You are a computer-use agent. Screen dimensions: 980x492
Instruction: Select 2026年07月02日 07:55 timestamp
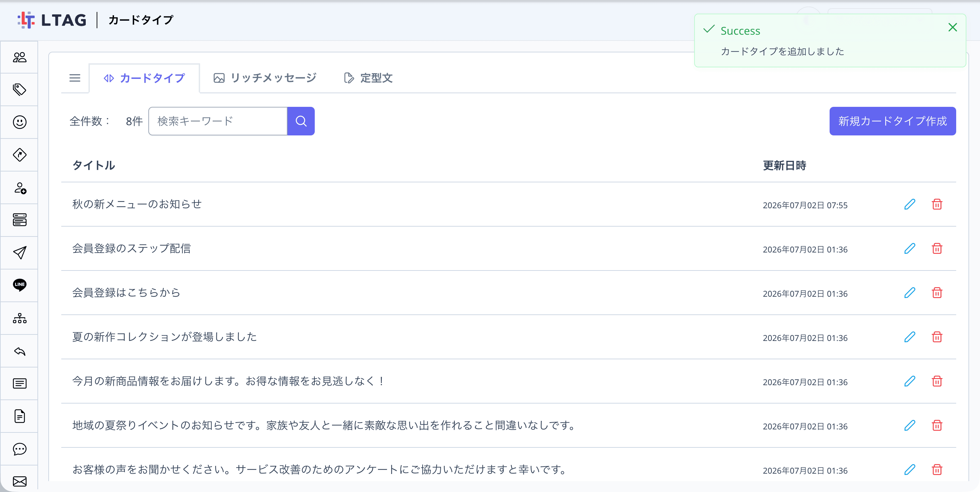(x=805, y=205)
